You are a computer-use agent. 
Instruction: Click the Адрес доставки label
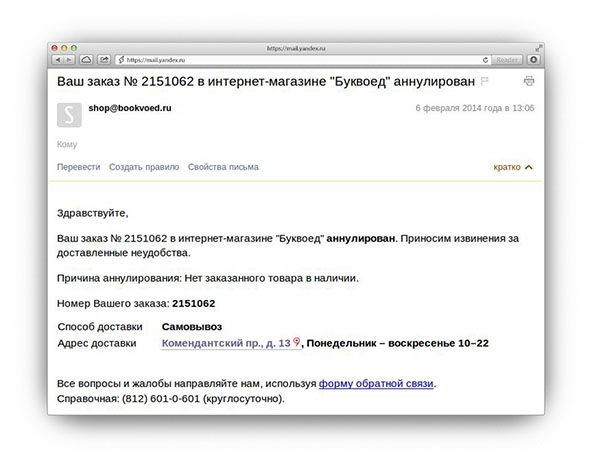coord(97,343)
